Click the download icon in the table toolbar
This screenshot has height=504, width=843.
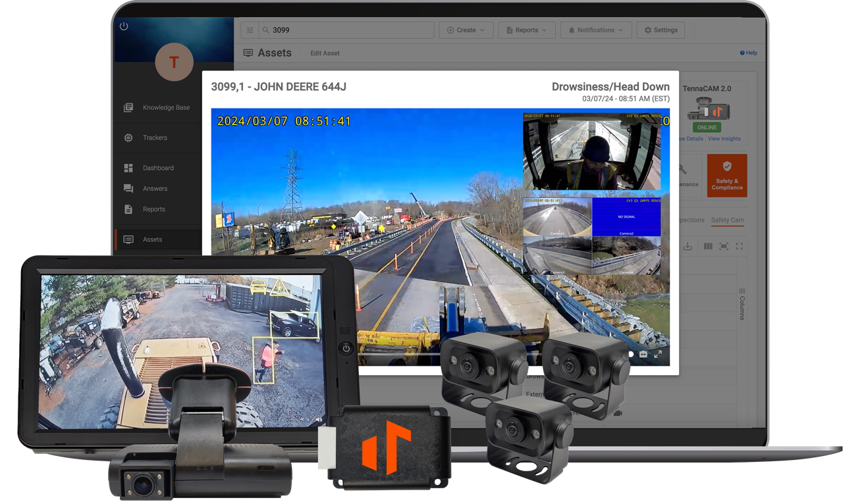688,246
